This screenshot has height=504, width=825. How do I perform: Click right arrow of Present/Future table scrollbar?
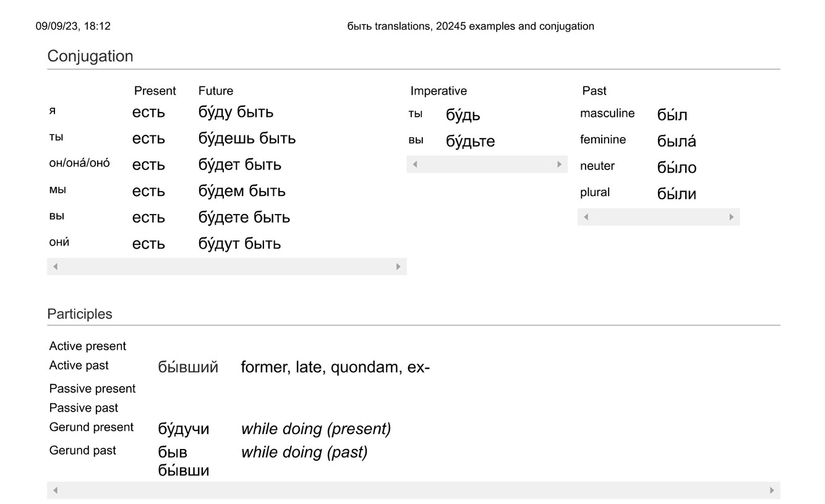point(398,267)
